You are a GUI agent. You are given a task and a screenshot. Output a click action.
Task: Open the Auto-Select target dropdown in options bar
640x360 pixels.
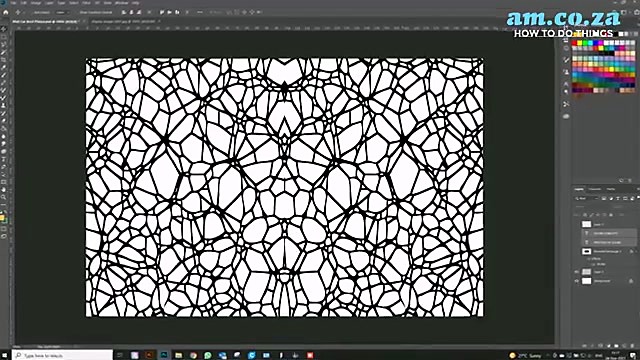[61, 12]
